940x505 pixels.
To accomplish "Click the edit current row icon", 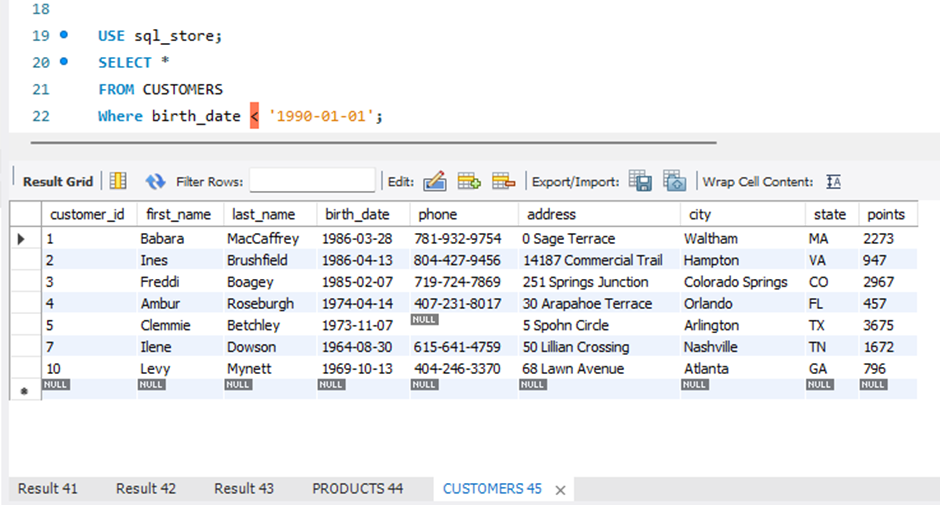I will pyautogui.click(x=435, y=181).
